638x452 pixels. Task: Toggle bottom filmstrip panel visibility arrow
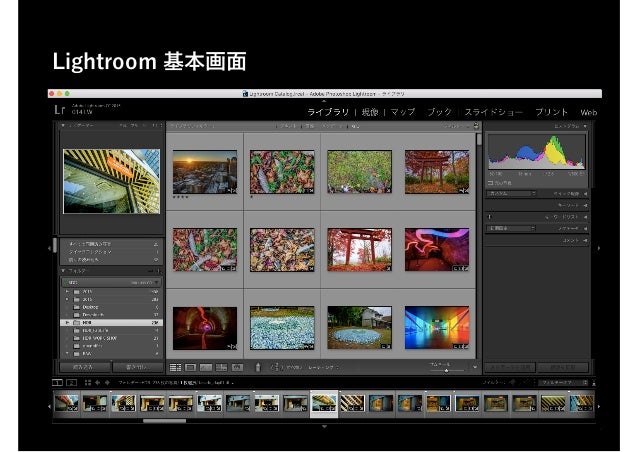tap(325, 425)
